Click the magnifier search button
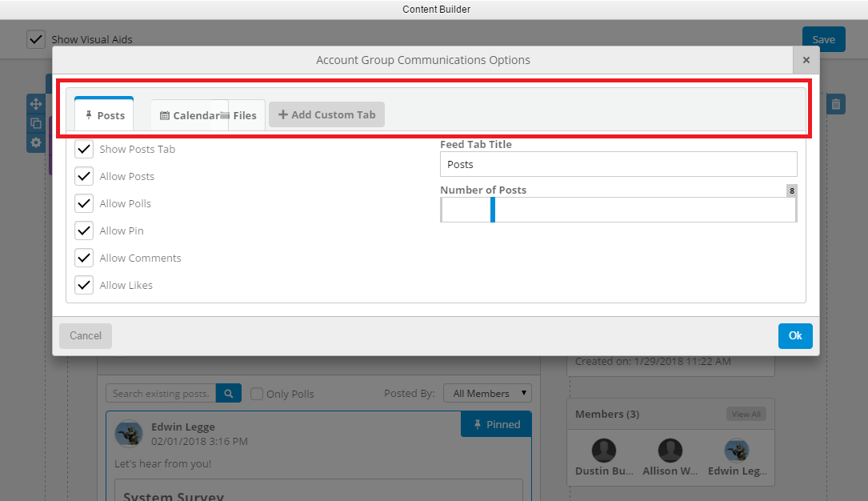 (x=229, y=394)
